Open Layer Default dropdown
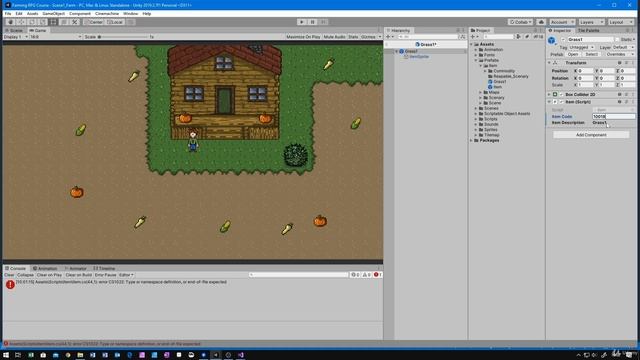The image size is (640, 360). coord(623,48)
